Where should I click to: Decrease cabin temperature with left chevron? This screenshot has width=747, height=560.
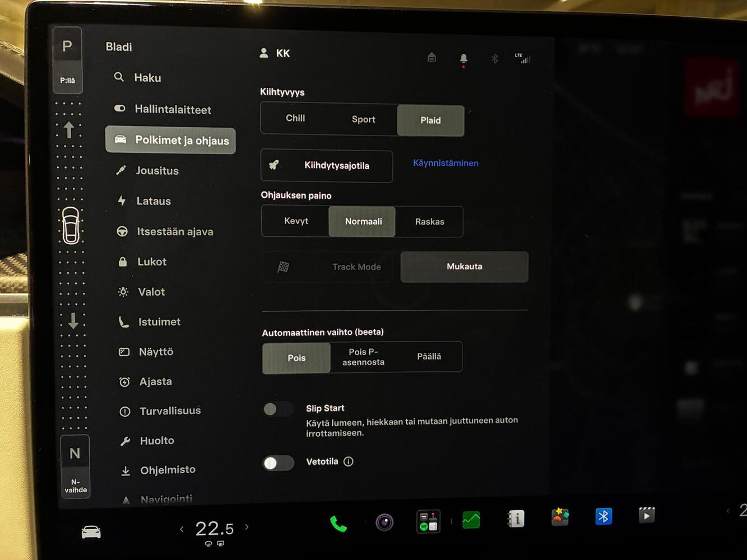(x=182, y=529)
